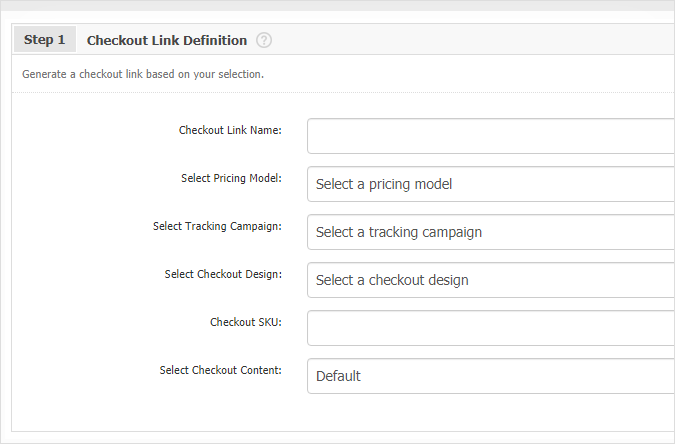Click the Checkout Link Name label
Image resolution: width=675 pixels, height=444 pixels.
pos(230,130)
